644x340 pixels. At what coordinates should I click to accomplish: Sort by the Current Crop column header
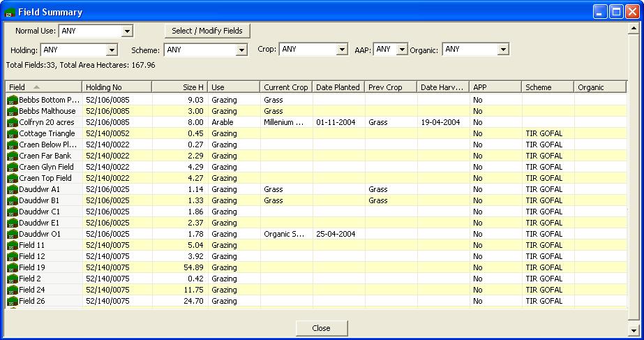[286, 87]
